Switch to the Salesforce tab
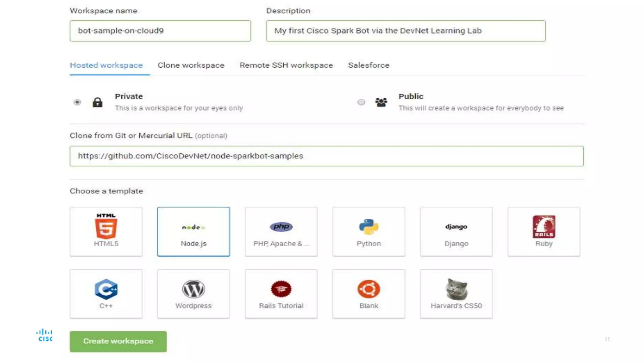Image resolution: width=644 pixels, height=362 pixels. [x=369, y=65]
